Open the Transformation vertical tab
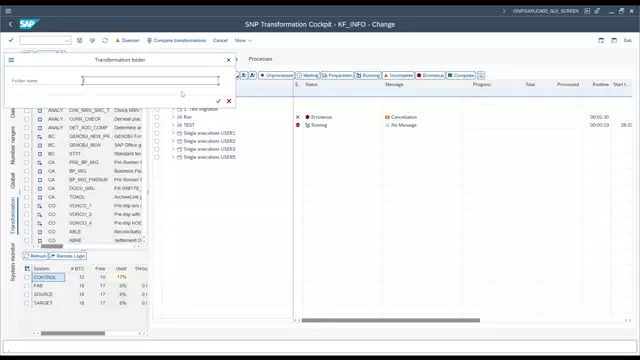 (13, 216)
